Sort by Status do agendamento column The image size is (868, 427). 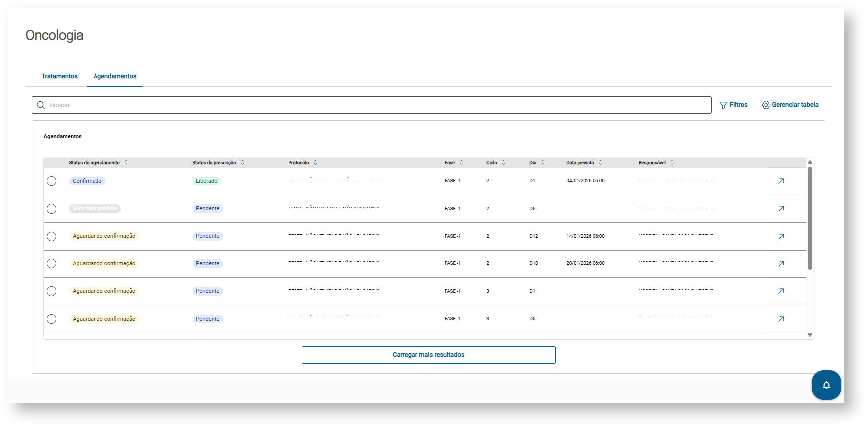pyautogui.click(x=126, y=163)
